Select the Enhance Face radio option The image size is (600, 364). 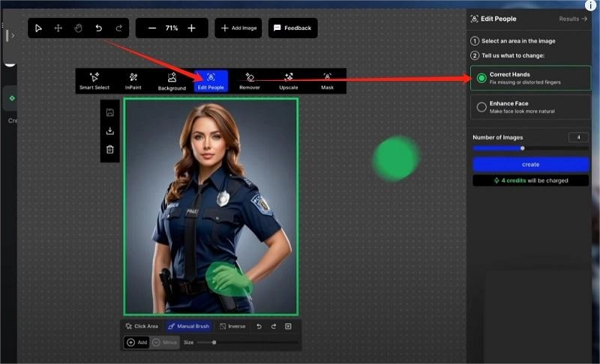481,107
